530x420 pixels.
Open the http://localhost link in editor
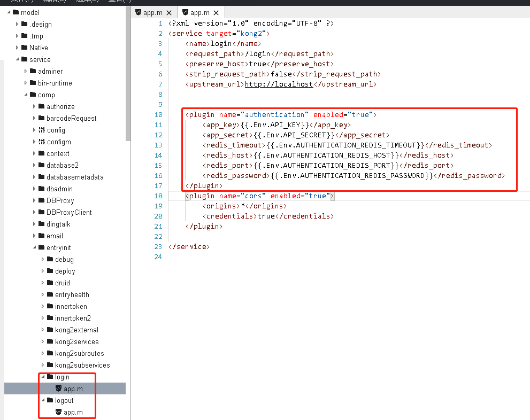[x=279, y=84]
